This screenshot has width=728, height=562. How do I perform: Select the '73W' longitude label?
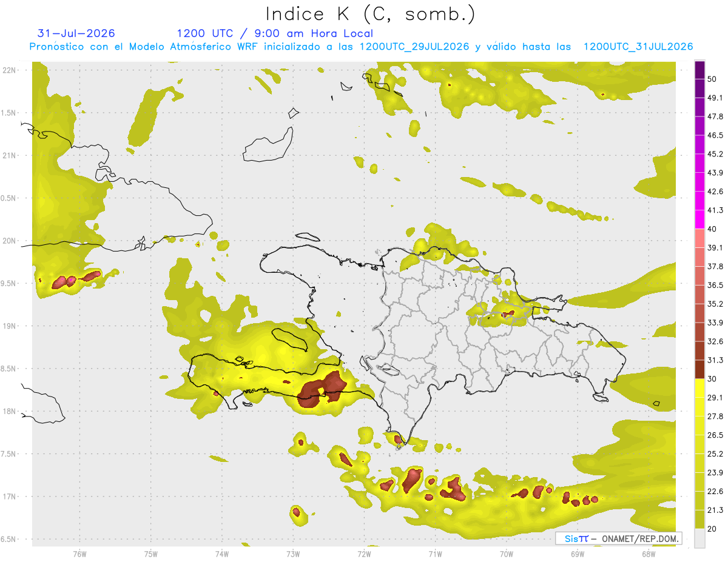[x=293, y=554]
